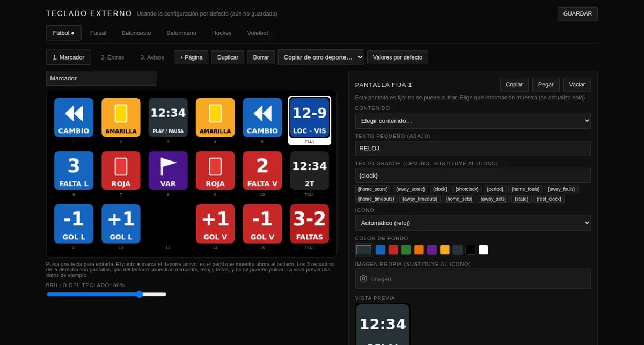Click the page name field Marcador
Screen dimensions: 644x345
pyautogui.click(x=101, y=78)
